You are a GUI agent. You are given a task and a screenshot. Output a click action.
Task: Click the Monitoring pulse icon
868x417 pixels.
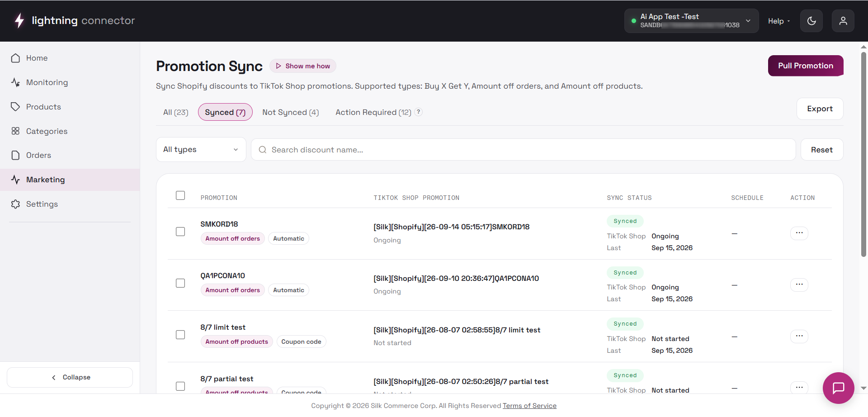(15, 82)
